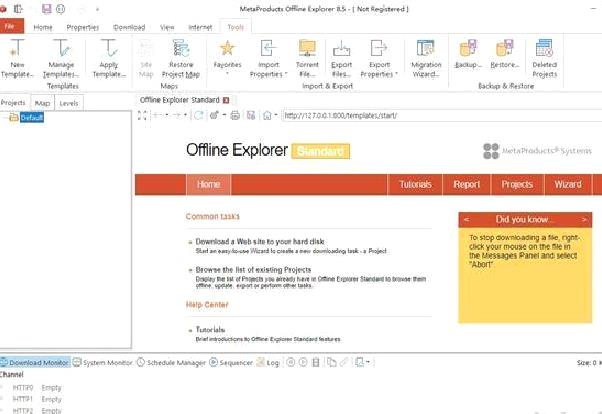
Task: Click the Home navigation button on page
Action: [x=208, y=184]
